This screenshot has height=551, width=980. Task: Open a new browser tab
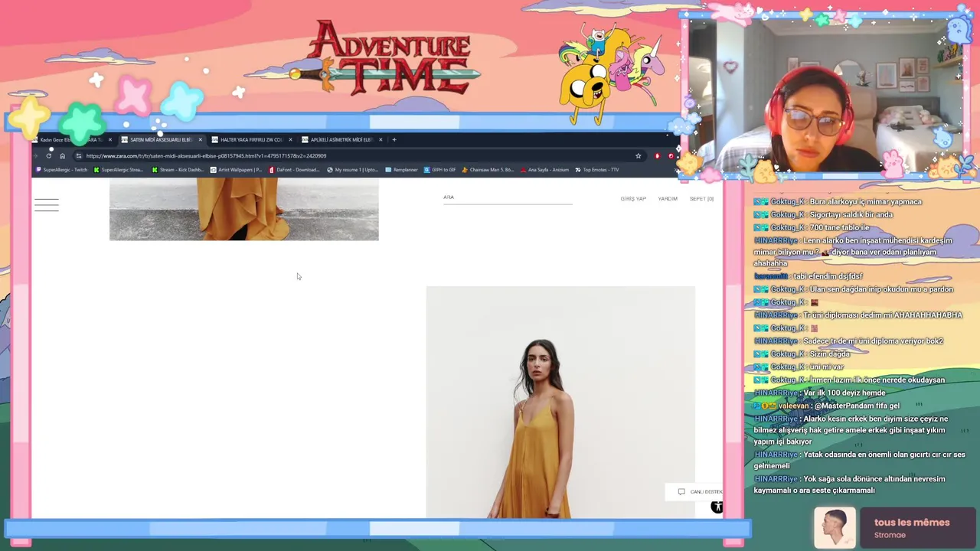(394, 140)
